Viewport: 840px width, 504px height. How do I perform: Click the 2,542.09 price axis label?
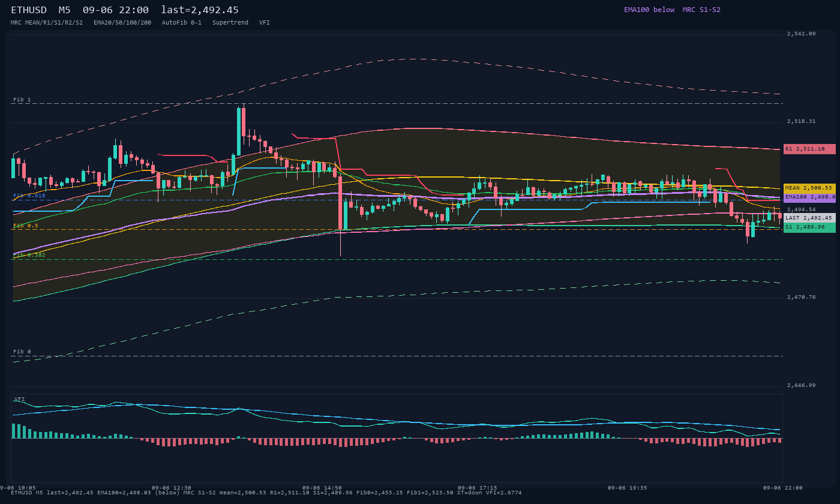coord(802,34)
